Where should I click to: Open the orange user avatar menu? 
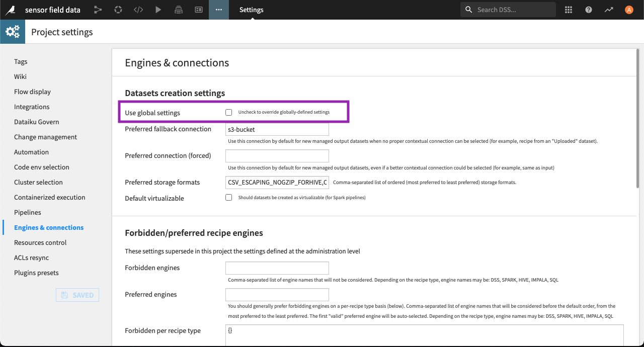[x=628, y=10]
